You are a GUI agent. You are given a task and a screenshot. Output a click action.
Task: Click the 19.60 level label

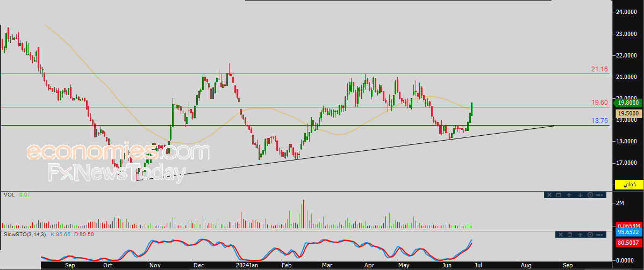[x=599, y=102]
